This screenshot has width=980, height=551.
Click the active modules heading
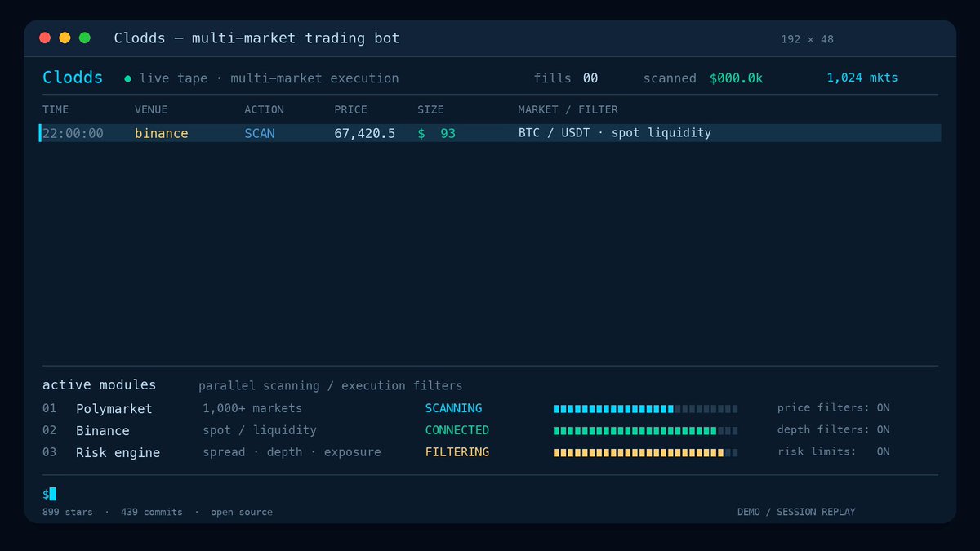click(x=99, y=385)
